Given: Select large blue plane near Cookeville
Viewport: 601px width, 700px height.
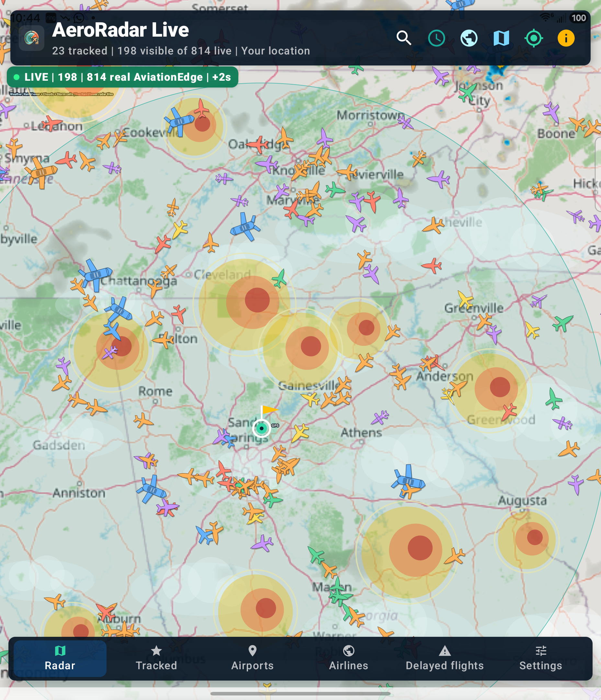Looking at the screenshot, I should pyautogui.click(x=179, y=122).
